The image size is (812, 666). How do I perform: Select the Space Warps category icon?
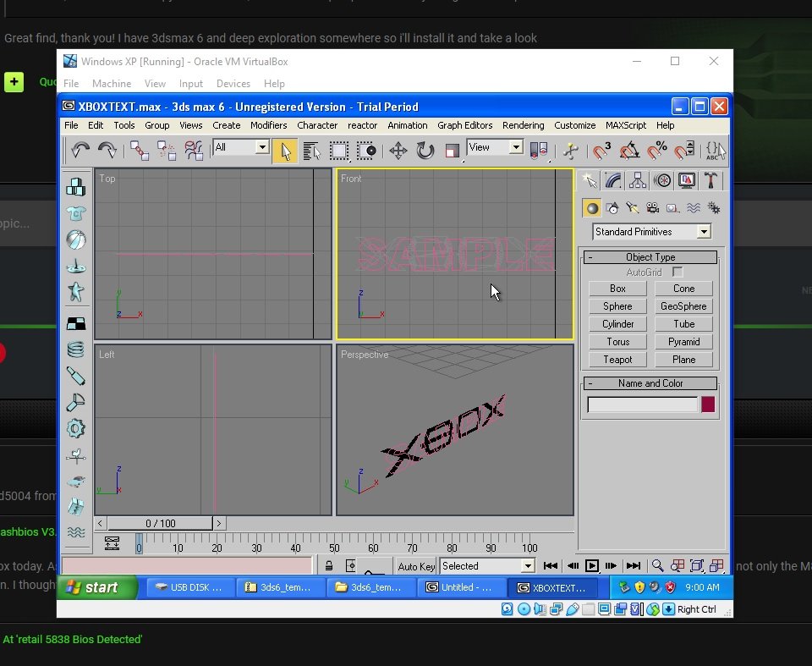(694, 208)
